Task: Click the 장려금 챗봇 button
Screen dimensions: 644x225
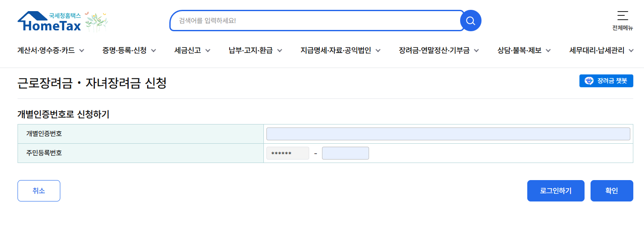Action: (x=606, y=81)
